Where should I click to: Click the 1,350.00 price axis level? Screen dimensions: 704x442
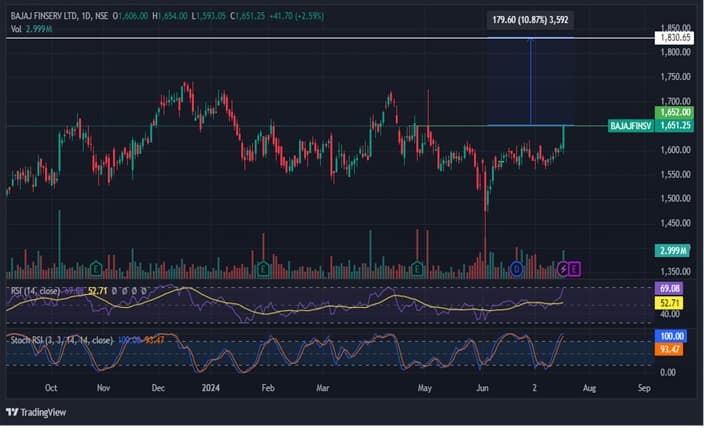coord(675,271)
